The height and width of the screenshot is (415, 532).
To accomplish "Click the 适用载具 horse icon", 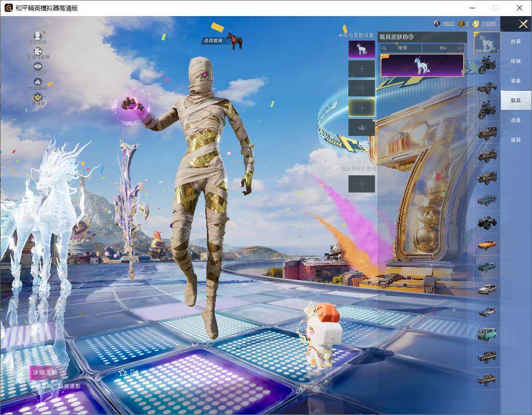I will (236, 40).
